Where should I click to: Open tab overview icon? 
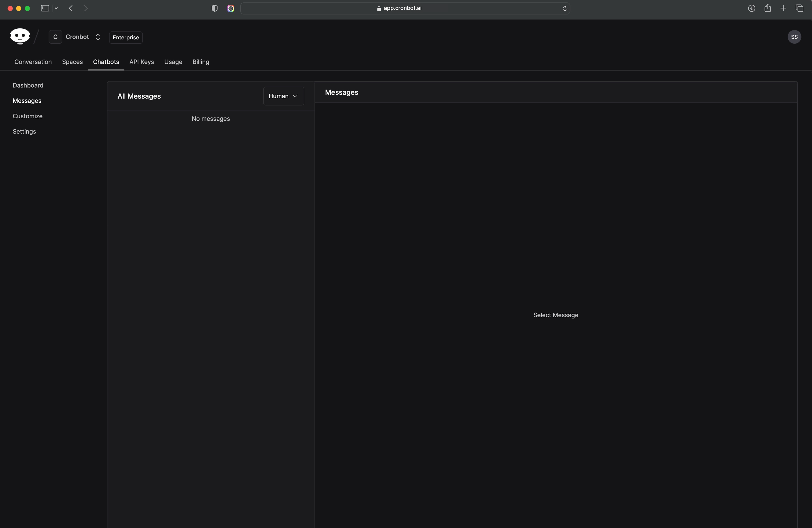(x=799, y=8)
